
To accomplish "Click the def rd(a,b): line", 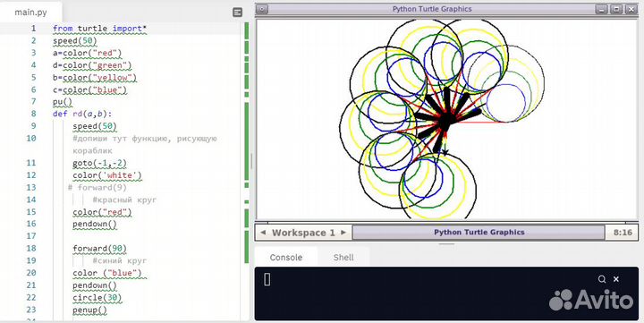I will point(82,114).
